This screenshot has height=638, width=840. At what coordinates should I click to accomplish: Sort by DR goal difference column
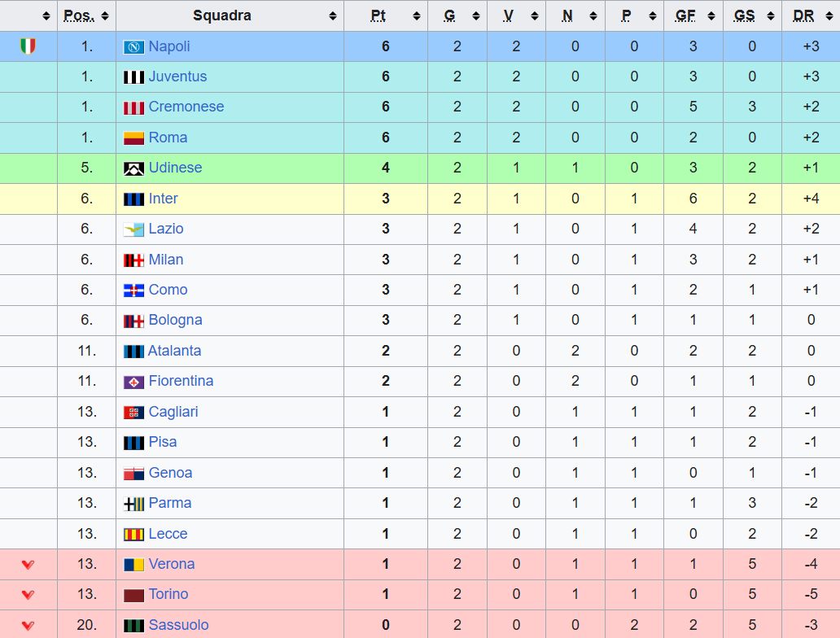pos(803,15)
